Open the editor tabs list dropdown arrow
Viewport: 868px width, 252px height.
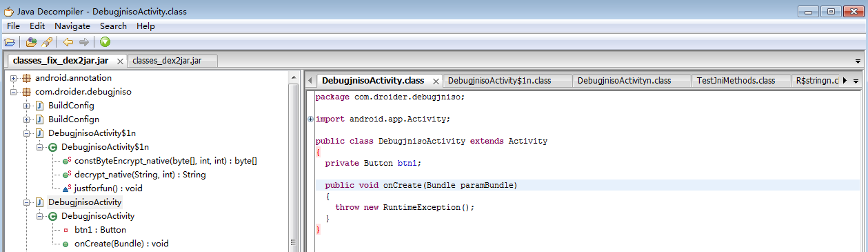(x=856, y=81)
